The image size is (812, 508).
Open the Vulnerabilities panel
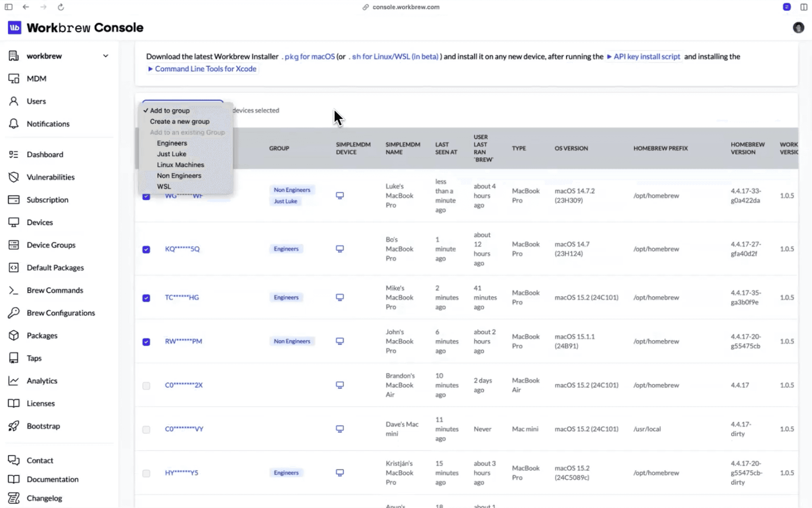pyautogui.click(x=51, y=177)
